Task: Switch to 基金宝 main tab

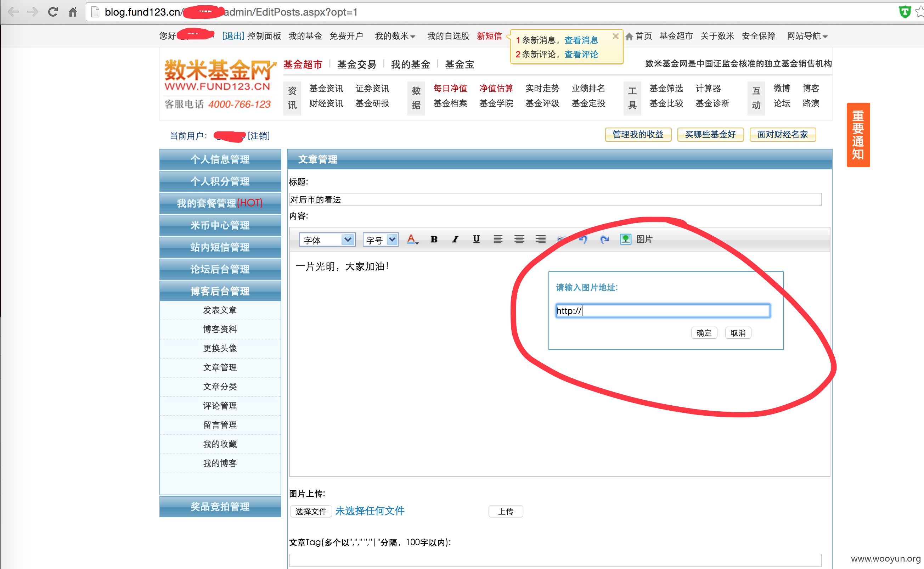Action: click(x=460, y=64)
